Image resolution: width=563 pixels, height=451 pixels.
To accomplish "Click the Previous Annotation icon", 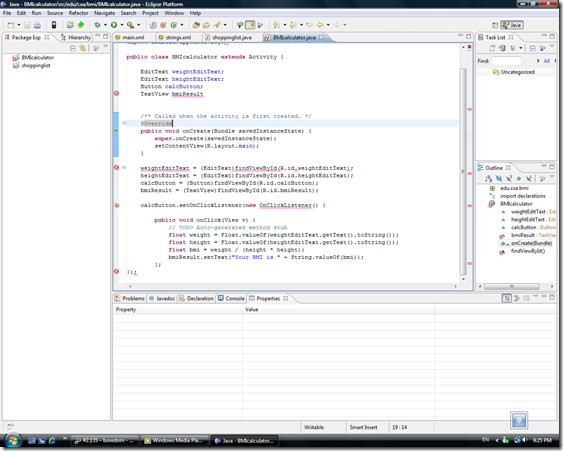I will click(293, 25).
